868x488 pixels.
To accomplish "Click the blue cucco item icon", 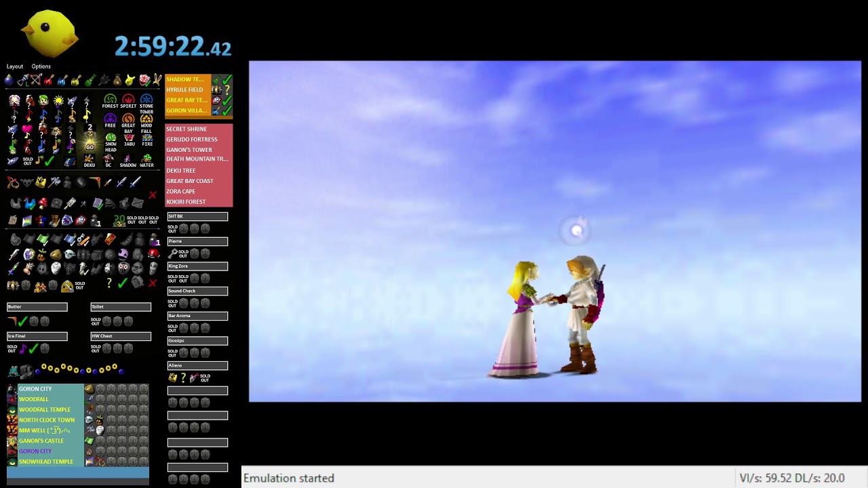I will [x=29, y=203].
